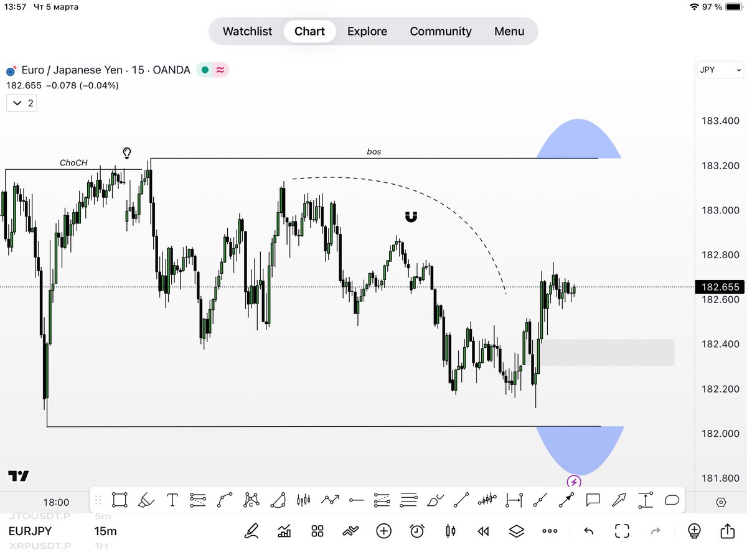Screen dimensions: 747x560
Task: Select the Arrow marker tool
Action: point(619,500)
